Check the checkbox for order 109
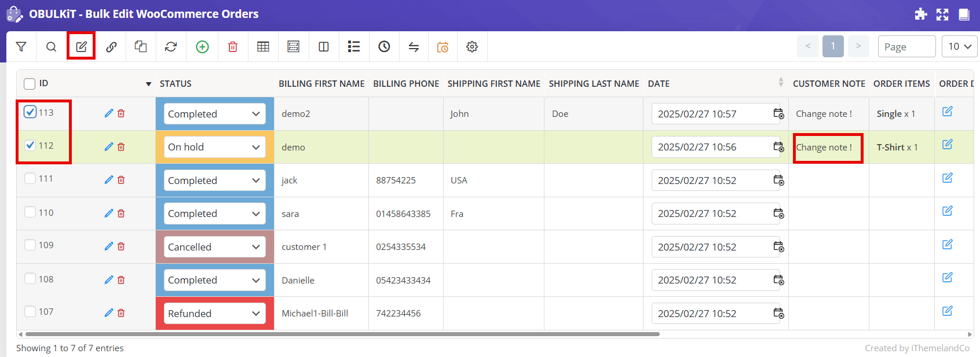The height and width of the screenshot is (357, 980). click(x=30, y=245)
